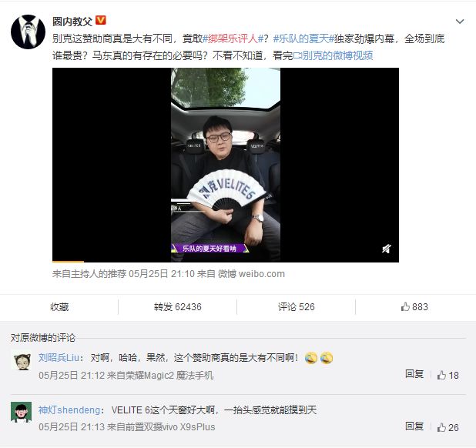Click the orange V verified badge
Image resolution: width=476 pixels, height=448 pixels.
click(100, 20)
